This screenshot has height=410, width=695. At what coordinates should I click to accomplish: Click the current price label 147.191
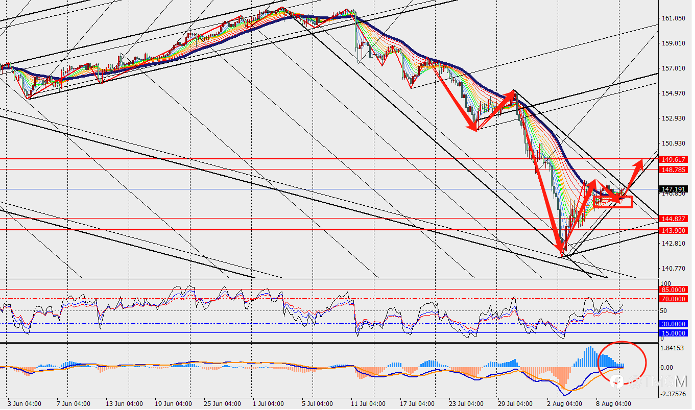coord(673,189)
